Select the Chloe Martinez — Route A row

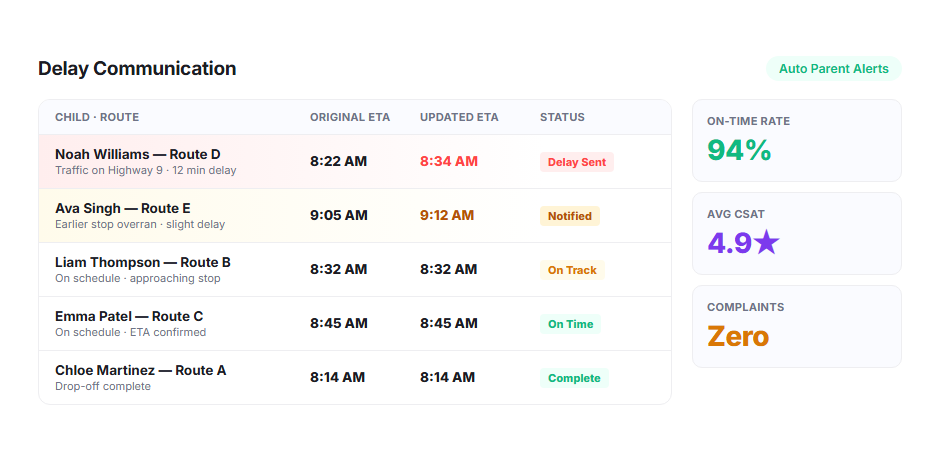[355, 377]
